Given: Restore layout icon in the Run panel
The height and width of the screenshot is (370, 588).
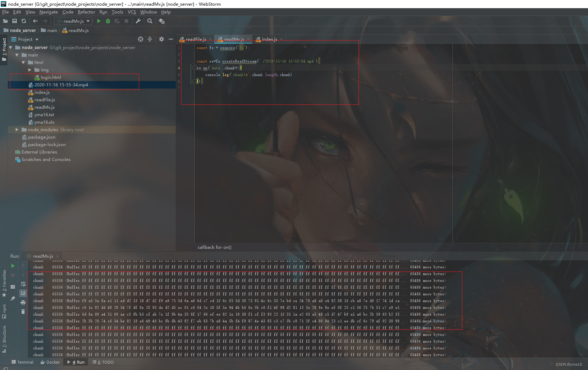Looking at the screenshot, I should (13, 287).
